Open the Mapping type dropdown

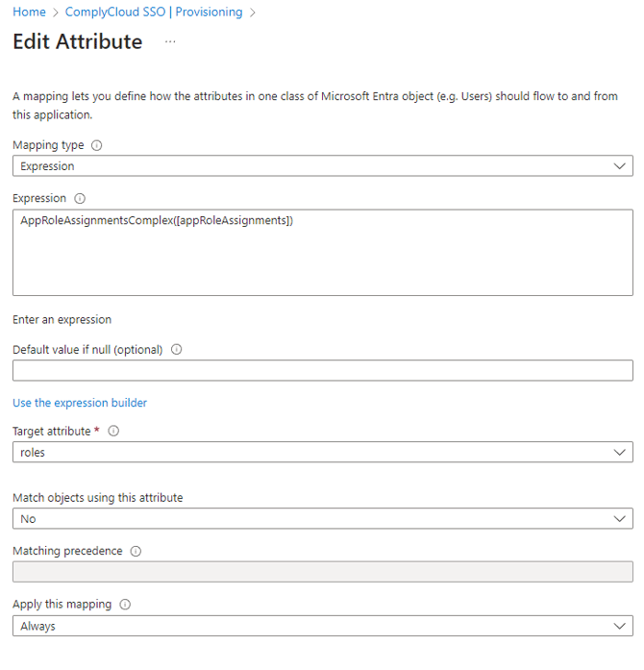click(322, 166)
